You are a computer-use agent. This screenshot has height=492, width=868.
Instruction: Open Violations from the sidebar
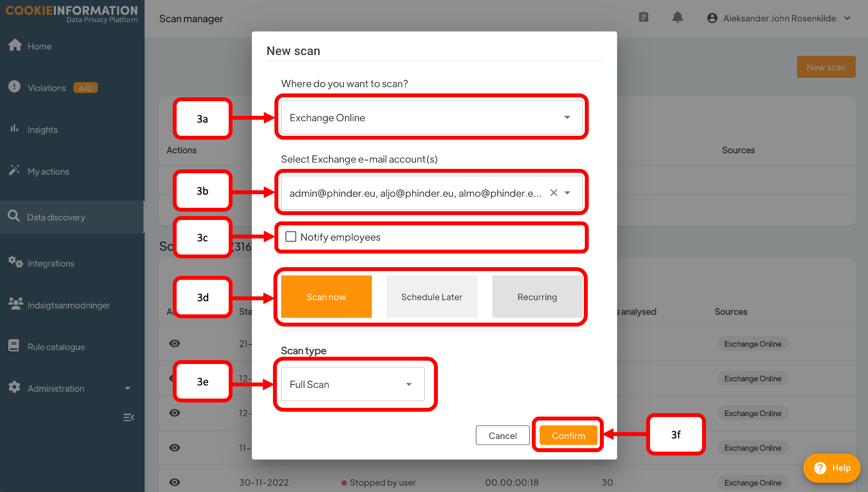[47, 88]
